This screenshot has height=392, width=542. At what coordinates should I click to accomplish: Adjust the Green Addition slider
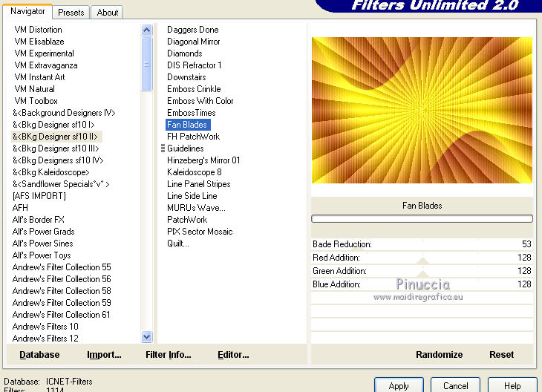coord(422,271)
